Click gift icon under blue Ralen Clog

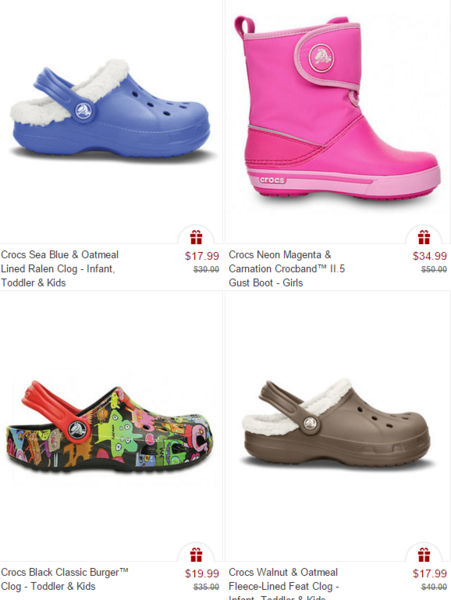click(x=196, y=237)
